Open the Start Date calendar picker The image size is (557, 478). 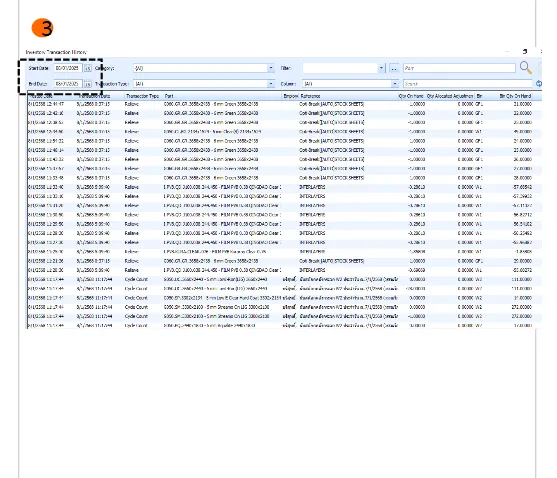tap(88, 68)
